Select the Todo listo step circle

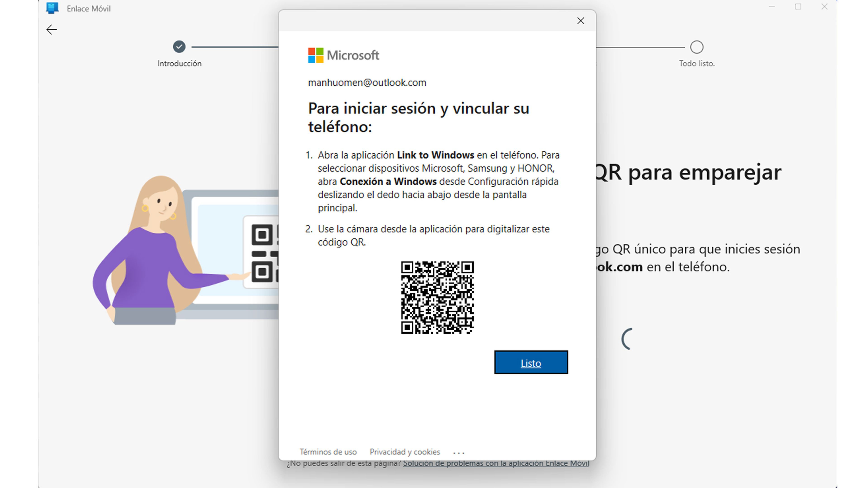tap(696, 47)
